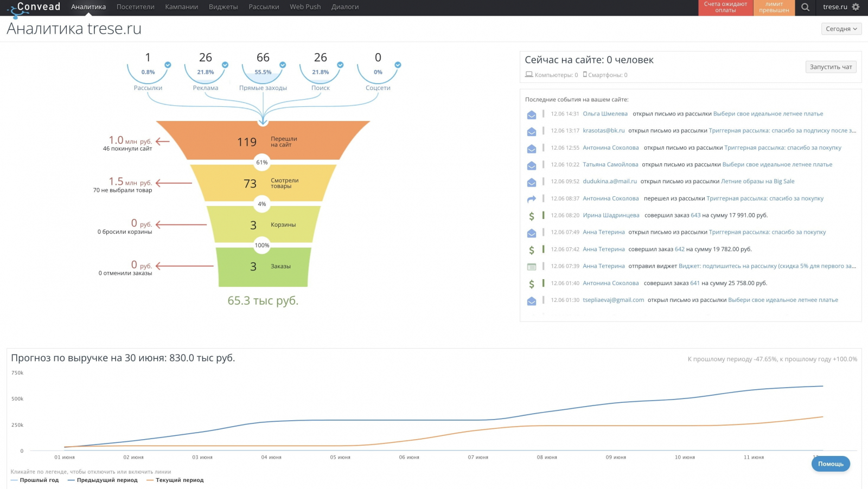Viewport: 868px width, 489px height.
Task: Click the 61% funnel conversion badge
Action: [x=262, y=162]
